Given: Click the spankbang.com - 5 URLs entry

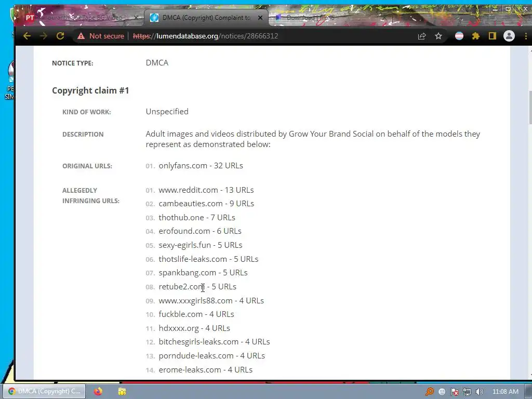Looking at the screenshot, I should [x=203, y=273].
